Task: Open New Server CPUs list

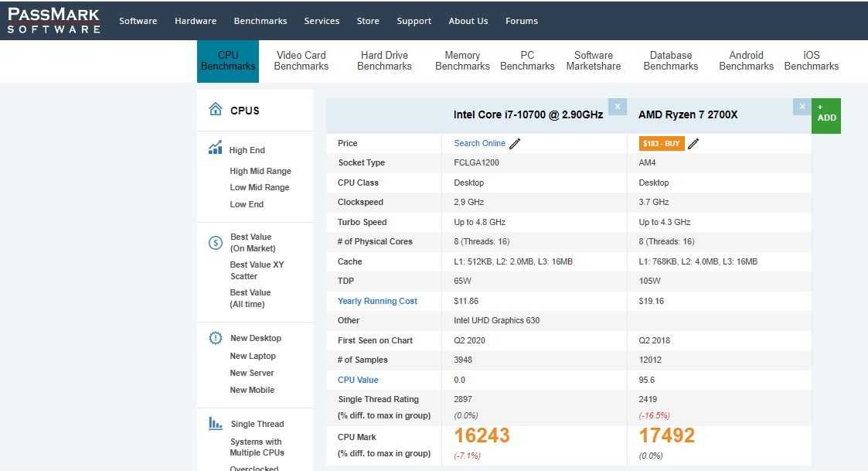Action: (x=252, y=373)
